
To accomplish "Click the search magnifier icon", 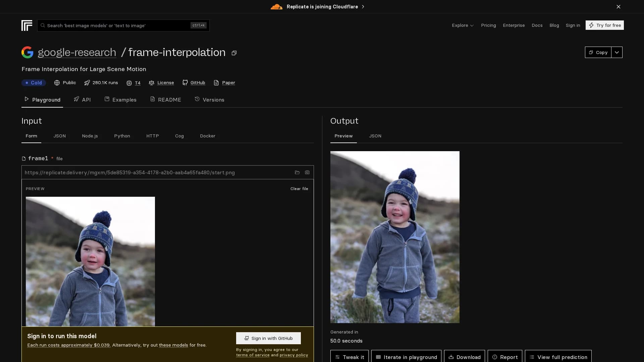I will (x=43, y=25).
